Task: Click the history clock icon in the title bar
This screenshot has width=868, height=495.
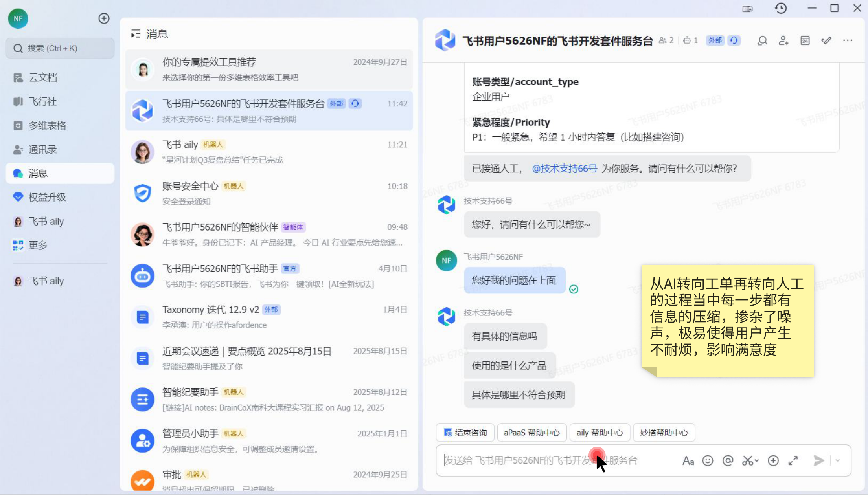Action: (x=781, y=8)
